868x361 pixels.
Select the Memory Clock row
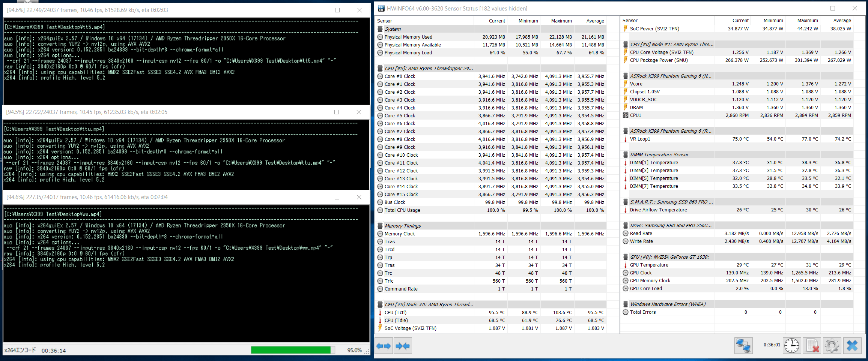coord(491,234)
